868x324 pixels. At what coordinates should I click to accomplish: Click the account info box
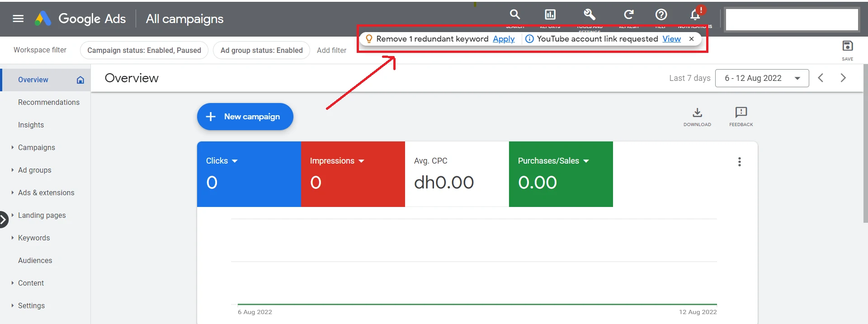point(792,20)
